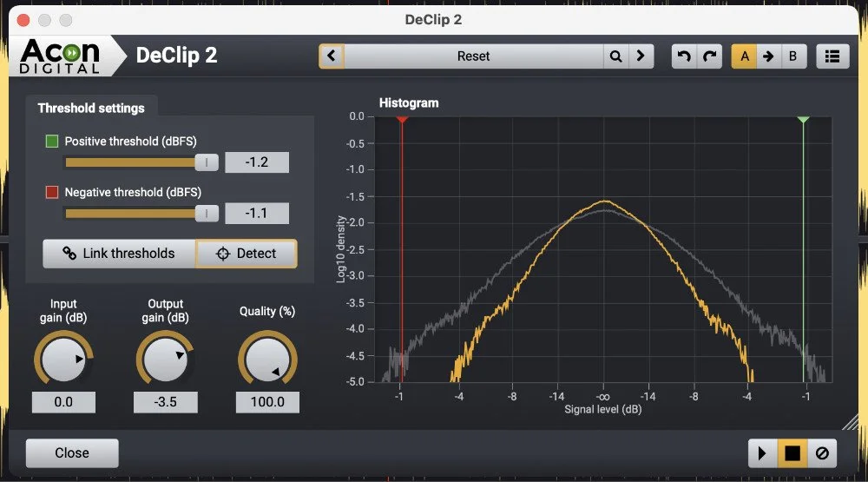Stop preview playback

pos(792,453)
